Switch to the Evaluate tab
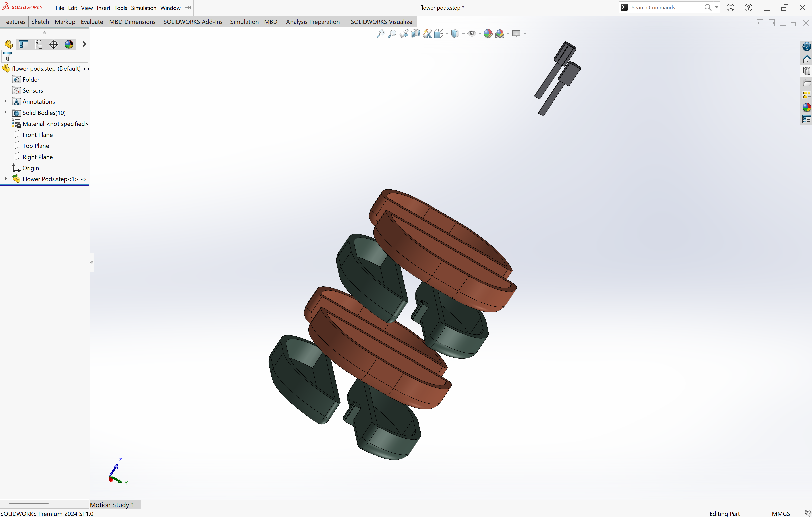The image size is (812, 517). tap(92, 22)
